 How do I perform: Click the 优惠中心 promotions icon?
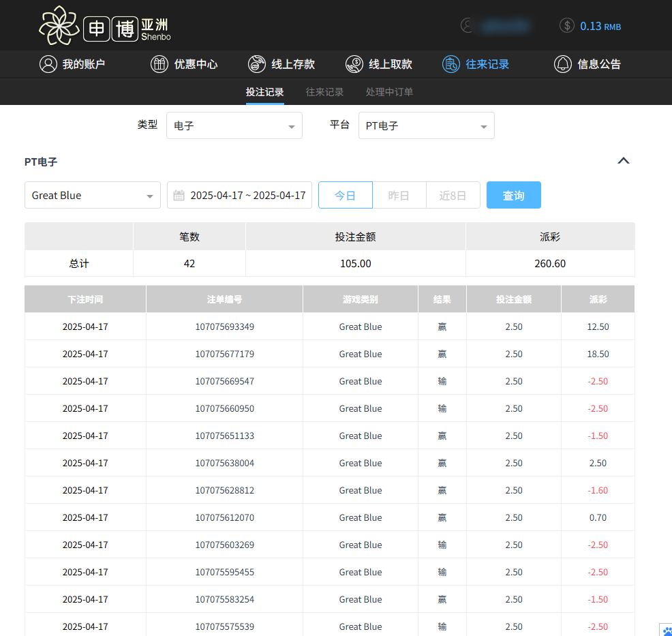[x=159, y=64]
